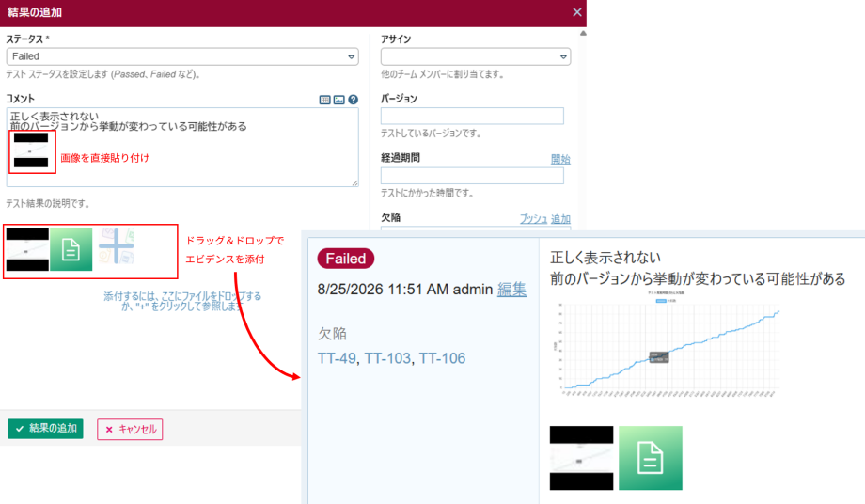The width and height of the screenshot is (865, 504).
Task: Click the green document attachment in dialog
Action: tap(71, 250)
